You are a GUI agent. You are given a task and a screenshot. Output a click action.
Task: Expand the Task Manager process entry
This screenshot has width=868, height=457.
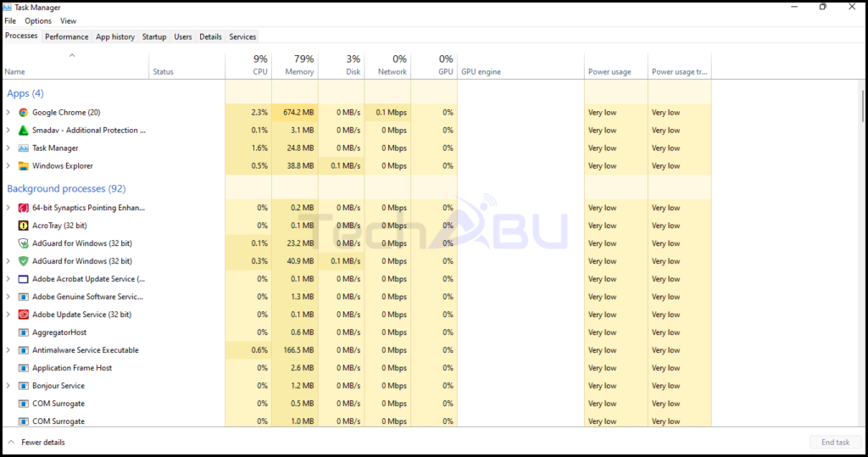coord(8,148)
